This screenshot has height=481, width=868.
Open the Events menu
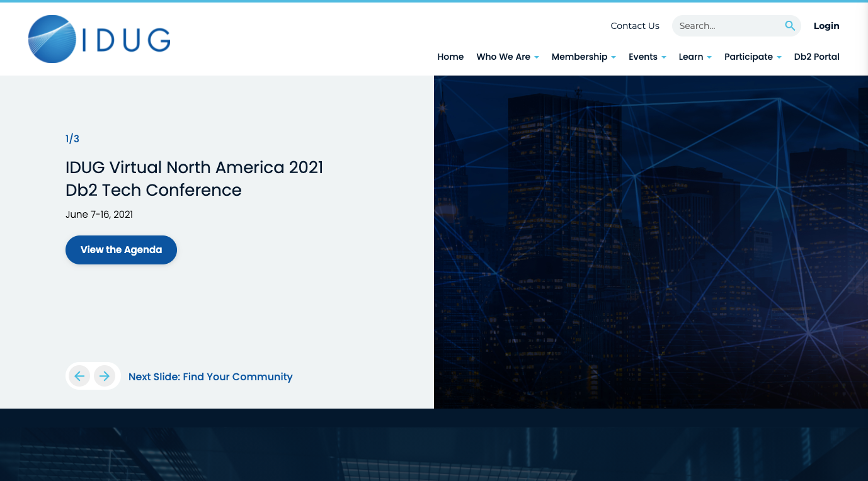[643, 57]
